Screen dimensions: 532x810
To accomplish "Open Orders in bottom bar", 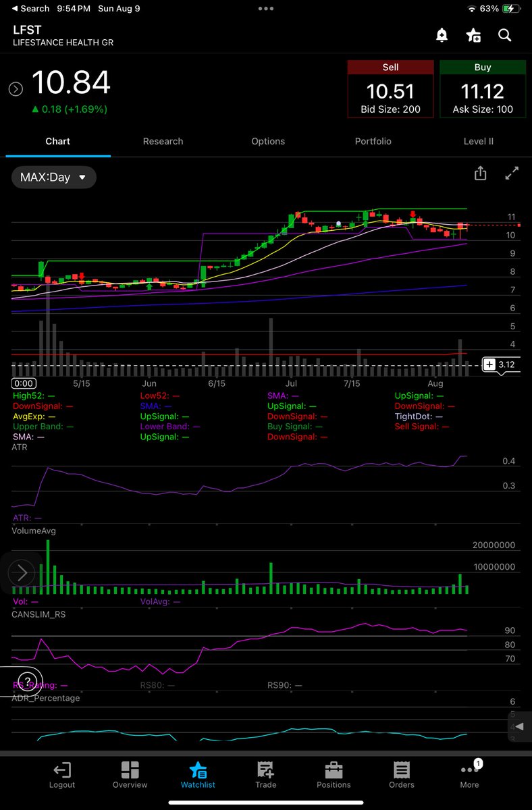I will tap(402, 775).
